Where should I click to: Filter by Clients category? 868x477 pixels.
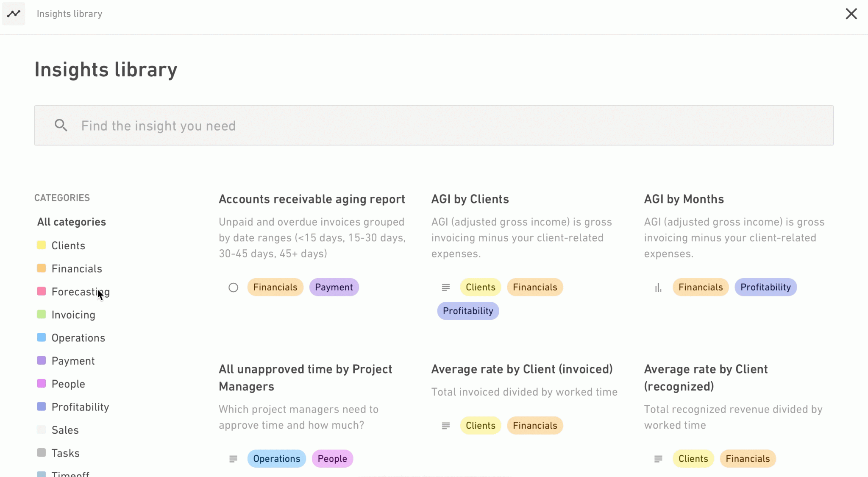[68, 245]
